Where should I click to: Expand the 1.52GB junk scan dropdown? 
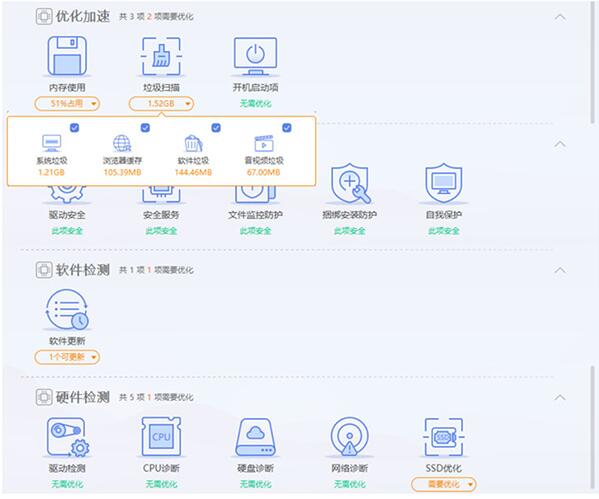(x=161, y=103)
